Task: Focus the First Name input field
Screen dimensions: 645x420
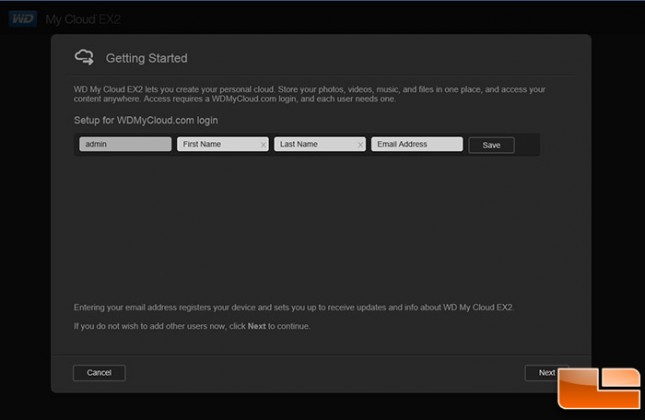Action: coord(223,144)
